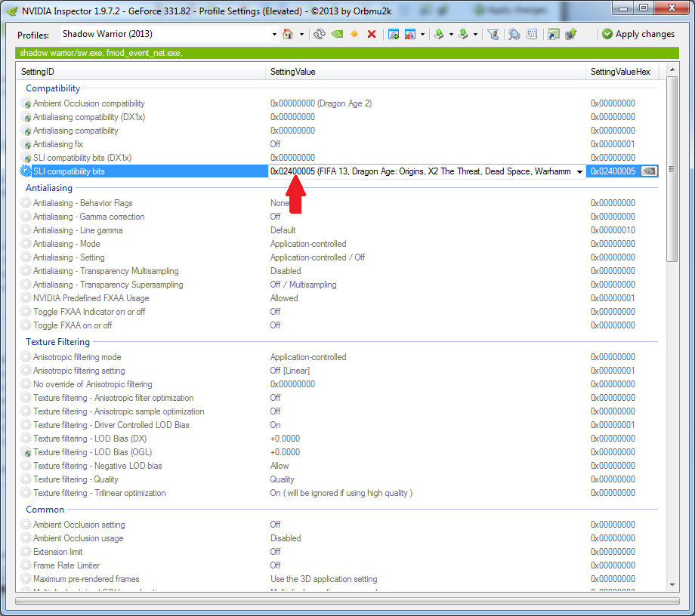
Task: Click the vertical scrollbar thumb
Action: (x=672, y=169)
